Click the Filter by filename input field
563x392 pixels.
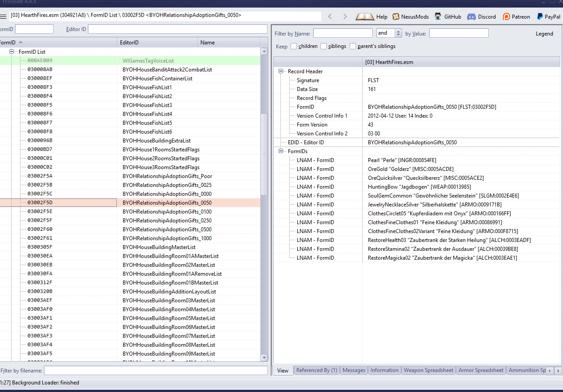click(156, 370)
